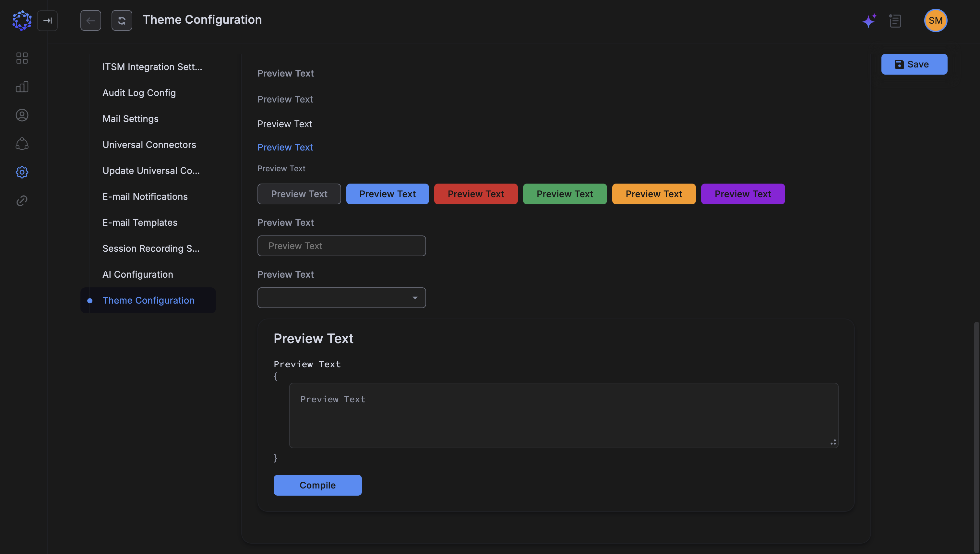Click inside the Preview Text input field
Screen dimensions: 980x554
point(341,246)
